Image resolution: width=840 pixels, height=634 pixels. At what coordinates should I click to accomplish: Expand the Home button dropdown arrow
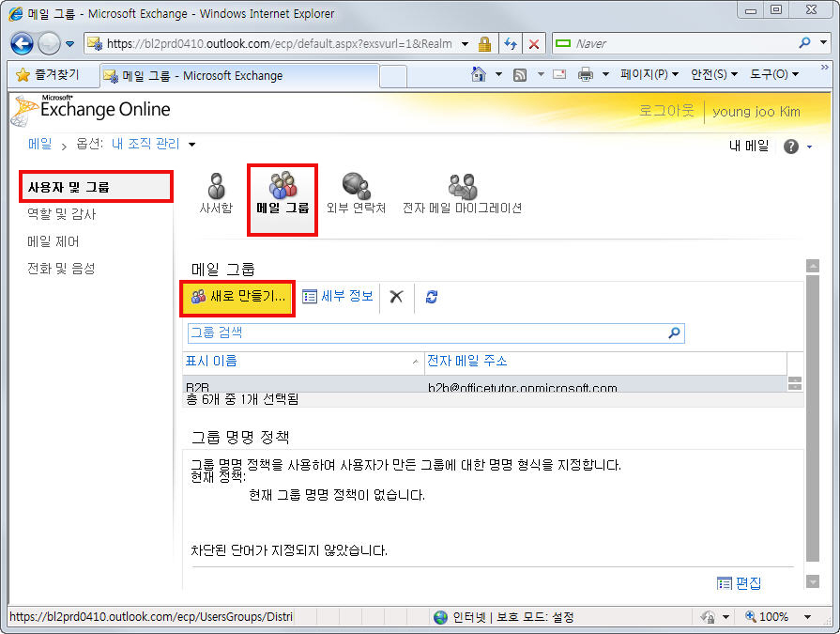click(498, 74)
